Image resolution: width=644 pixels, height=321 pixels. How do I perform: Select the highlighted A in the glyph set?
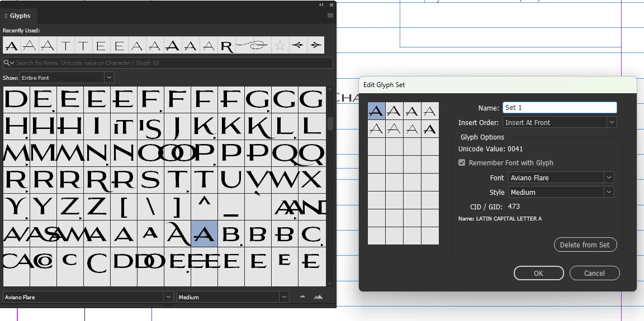pyautogui.click(x=376, y=111)
